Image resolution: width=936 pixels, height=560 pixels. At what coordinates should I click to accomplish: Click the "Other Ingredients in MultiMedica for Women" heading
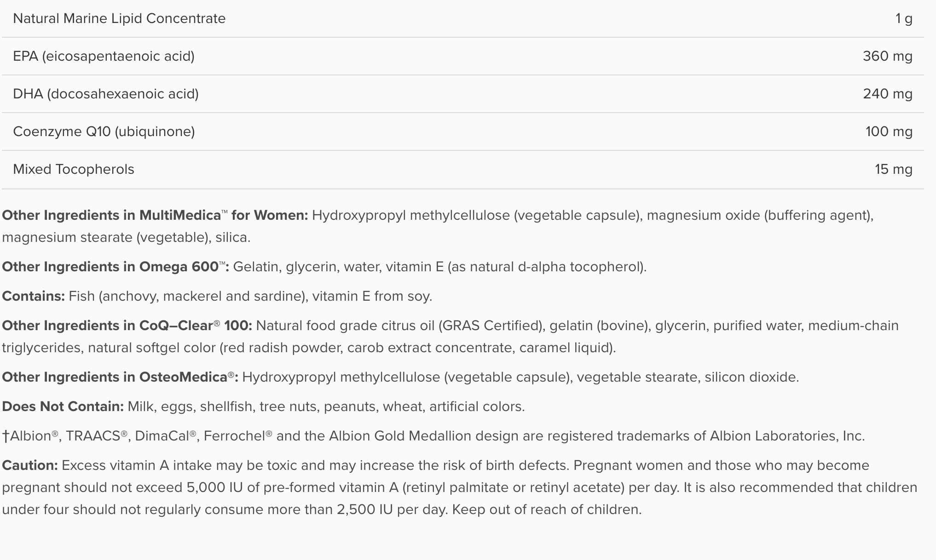click(155, 216)
